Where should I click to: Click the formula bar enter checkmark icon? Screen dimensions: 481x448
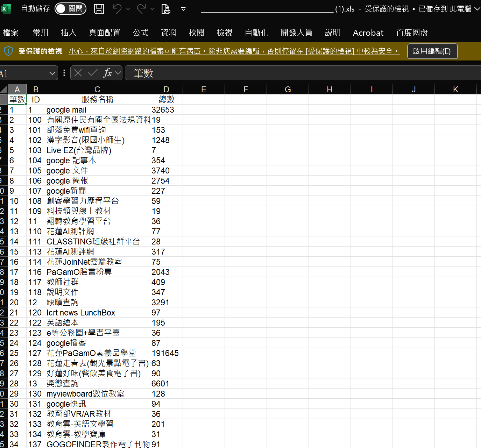pyautogui.click(x=93, y=73)
